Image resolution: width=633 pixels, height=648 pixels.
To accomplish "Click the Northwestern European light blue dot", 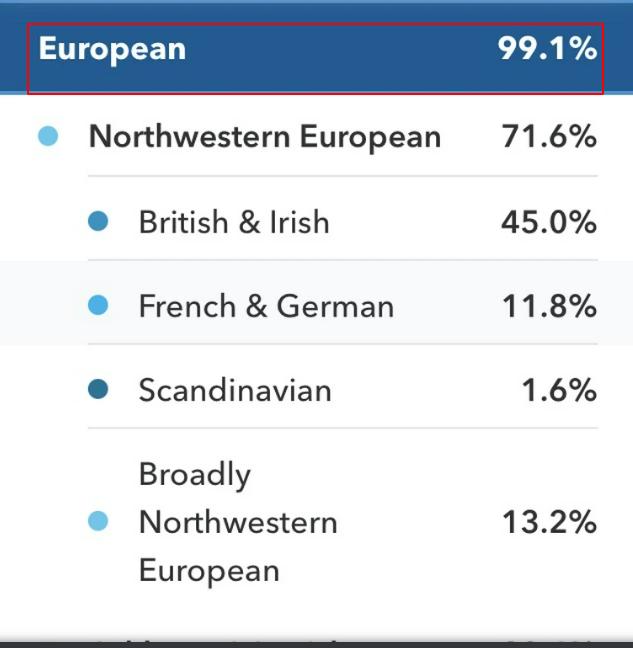I will (48, 136).
